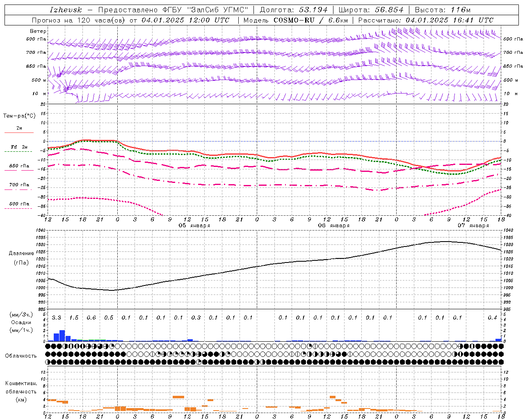Image resolution: width=525 pixels, height=420 pixels.
Task: Select the 850 гПа temperature legend entry
Action: tap(19, 166)
